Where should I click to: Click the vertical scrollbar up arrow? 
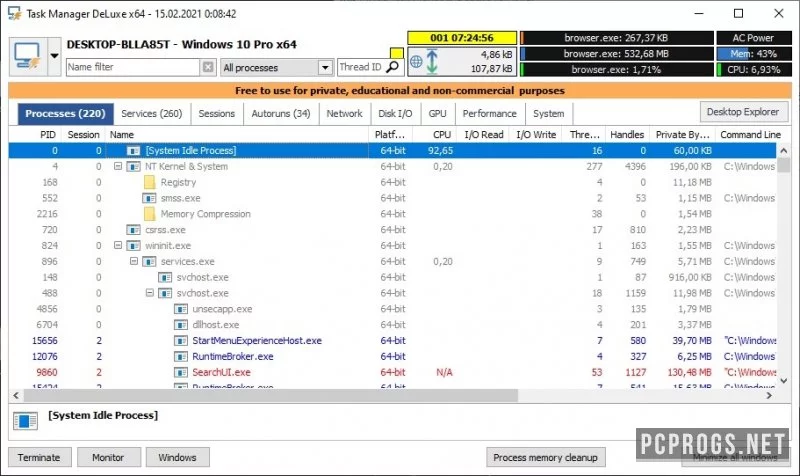tap(784, 151)
